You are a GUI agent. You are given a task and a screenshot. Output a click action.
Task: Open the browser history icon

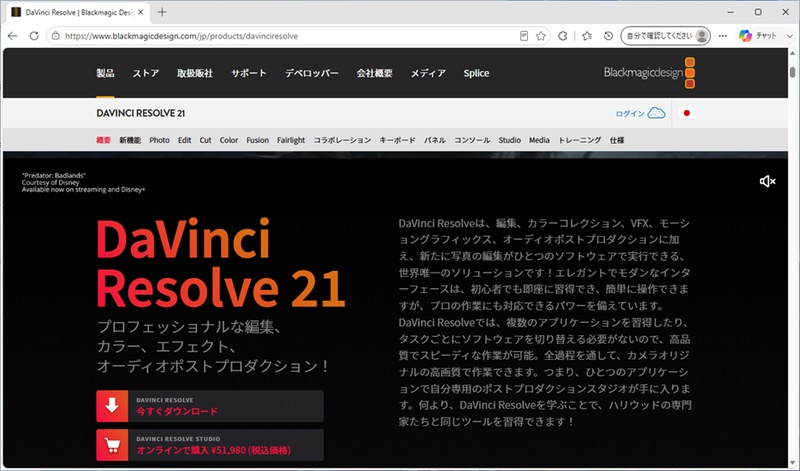coord(608,36)
